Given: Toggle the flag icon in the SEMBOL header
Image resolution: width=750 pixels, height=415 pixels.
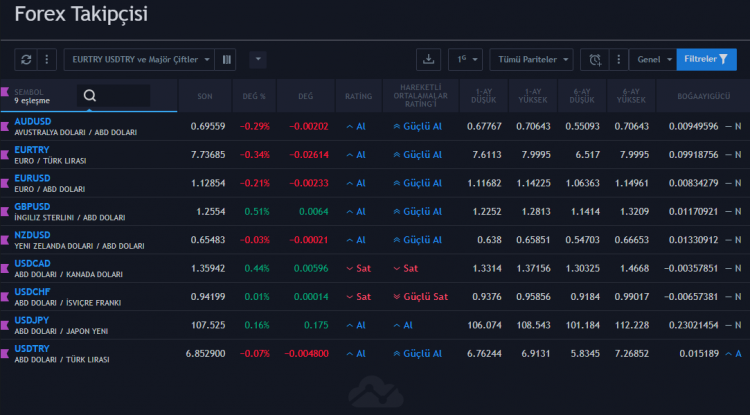Looking at the screenshot, I should coord(5,92).
